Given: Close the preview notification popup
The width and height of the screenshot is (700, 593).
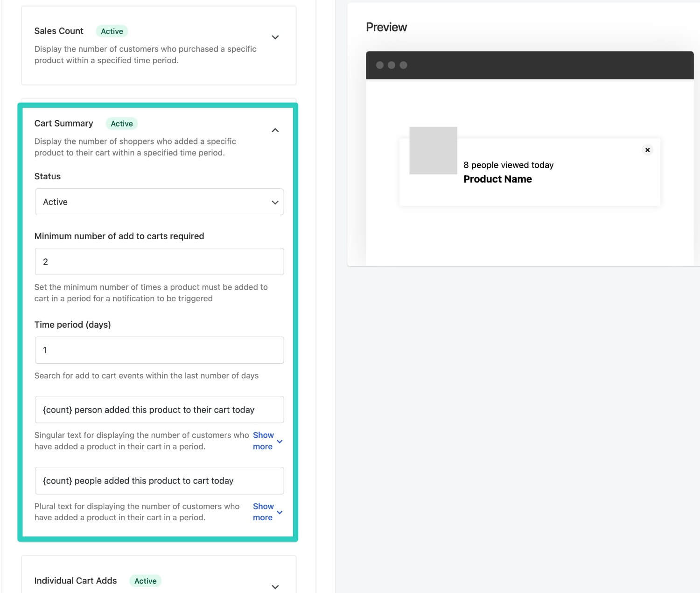Looking at the screenshot, I should (x=647, y=150).
